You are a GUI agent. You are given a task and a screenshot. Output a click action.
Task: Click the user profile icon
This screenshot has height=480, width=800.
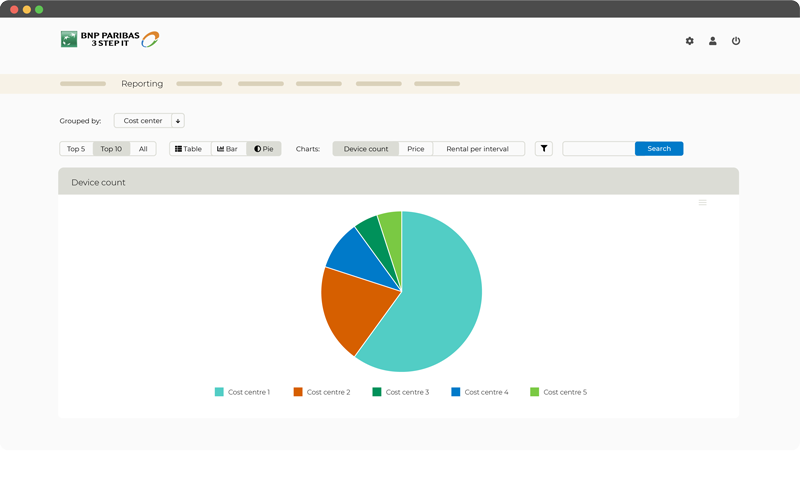pos(713,41)
